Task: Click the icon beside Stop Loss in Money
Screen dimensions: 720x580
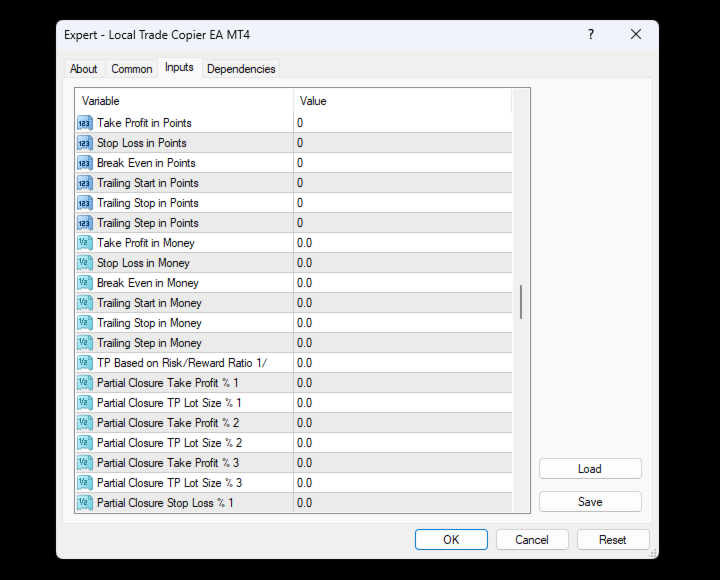Action: tap(85, 263)
